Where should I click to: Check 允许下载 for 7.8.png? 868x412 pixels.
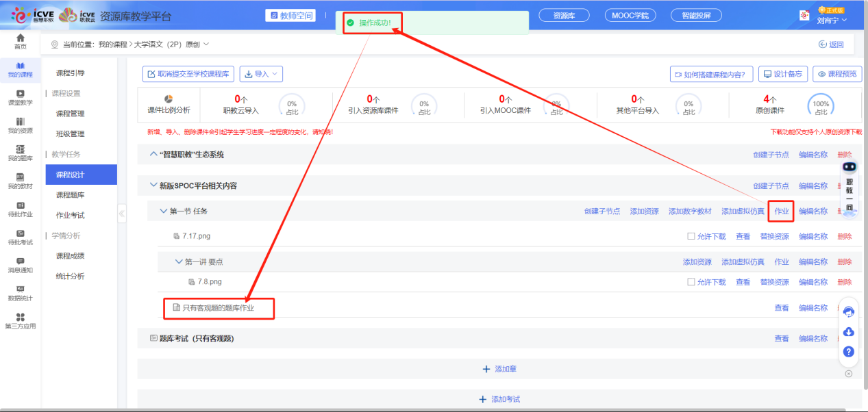(691, 282)
